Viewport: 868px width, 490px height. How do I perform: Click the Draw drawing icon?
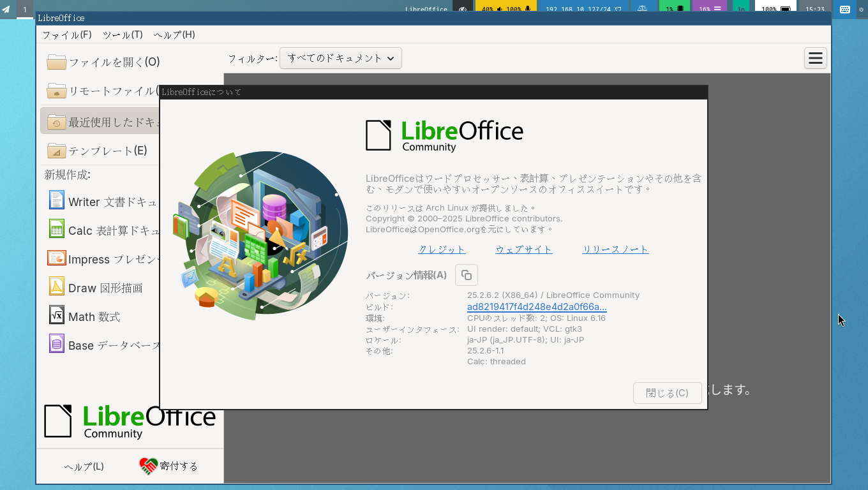click(57, 286)
